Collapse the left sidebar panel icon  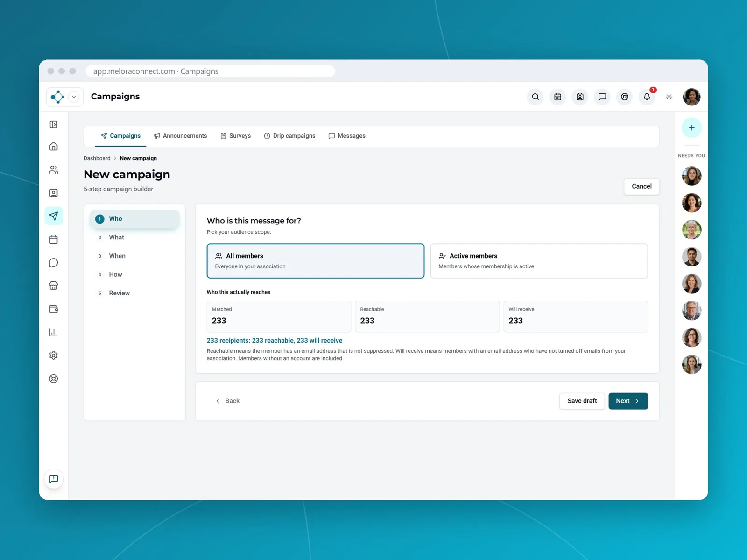click(54, 125)
